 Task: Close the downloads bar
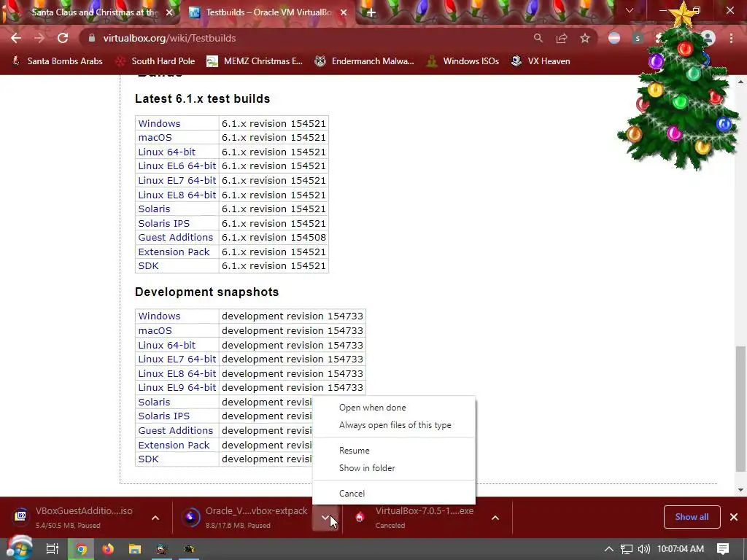(x=734, y=517)
